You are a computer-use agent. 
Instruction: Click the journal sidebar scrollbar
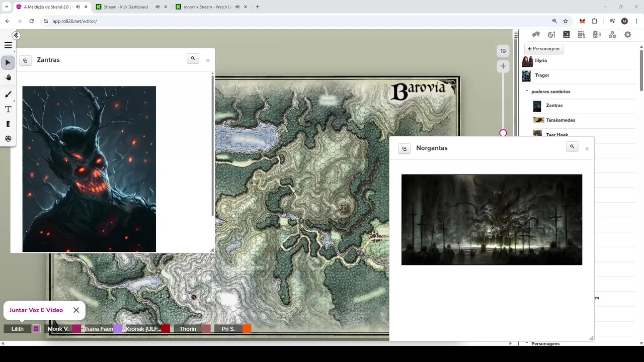point(641,70)
